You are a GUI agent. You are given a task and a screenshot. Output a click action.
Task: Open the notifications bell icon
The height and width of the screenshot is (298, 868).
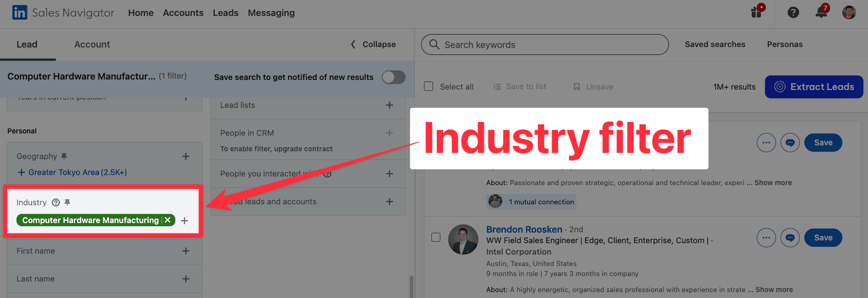[822, 12]
